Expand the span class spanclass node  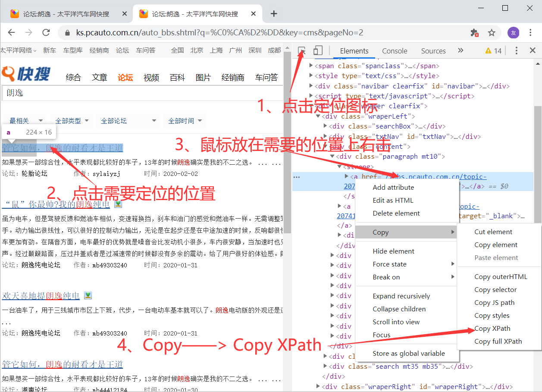311,66
